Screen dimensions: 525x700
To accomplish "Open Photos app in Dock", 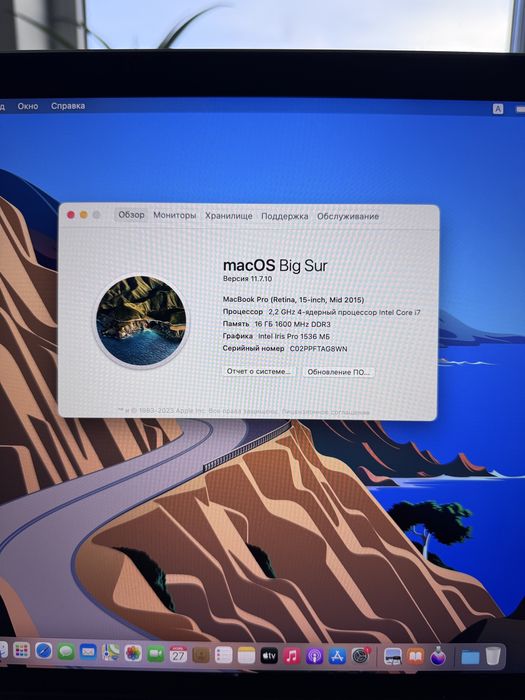I will pos(133,653).
